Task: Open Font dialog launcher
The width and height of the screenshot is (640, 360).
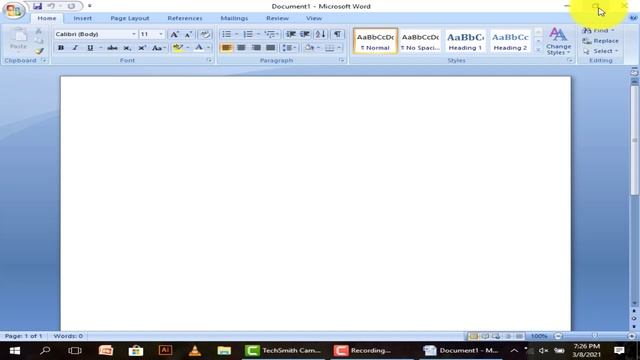Action: pyautogui.click(x=209, y=60)
